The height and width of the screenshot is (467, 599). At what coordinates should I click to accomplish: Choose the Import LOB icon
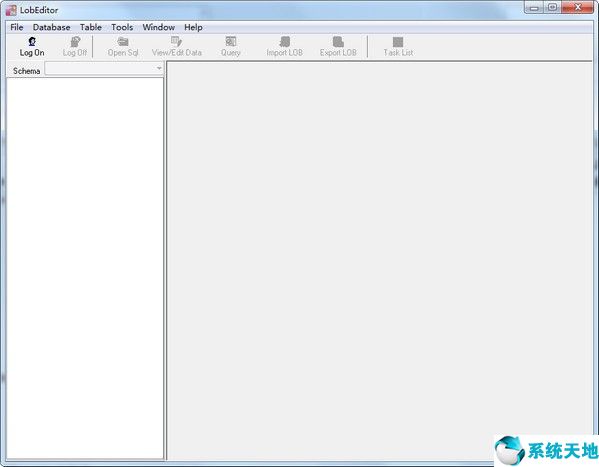pos(285,42)
